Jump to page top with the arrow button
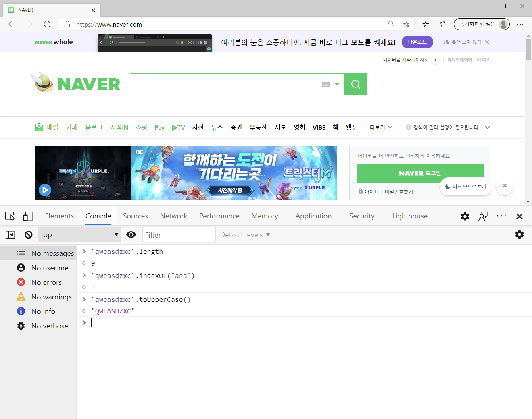This screenshot has height=419, width=532. pyautogui.click(x=505, y=187)
